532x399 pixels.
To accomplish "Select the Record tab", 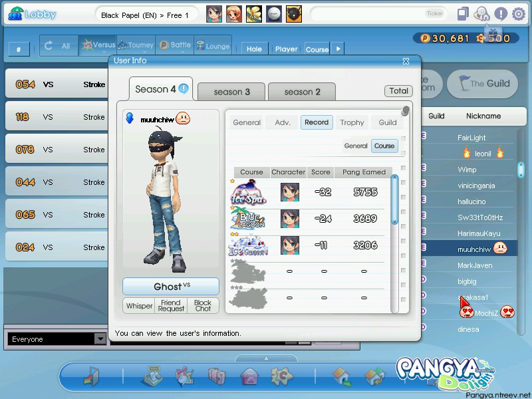I will (317, 122).
